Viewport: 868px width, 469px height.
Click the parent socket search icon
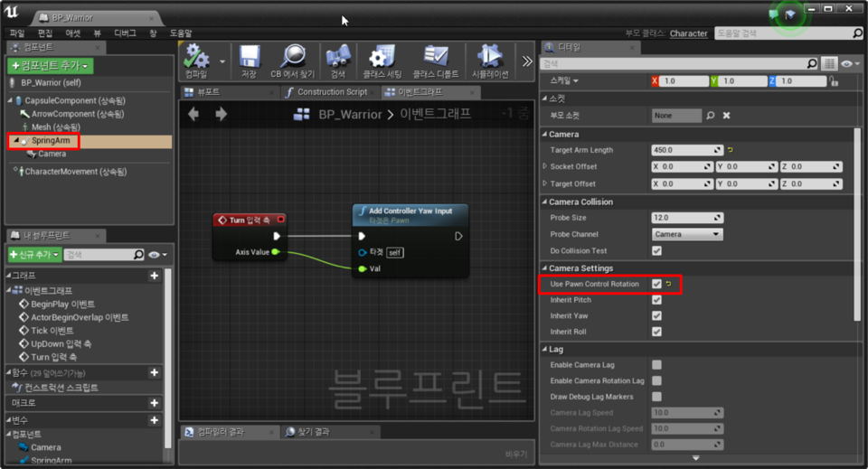click(x=711, y=115)
